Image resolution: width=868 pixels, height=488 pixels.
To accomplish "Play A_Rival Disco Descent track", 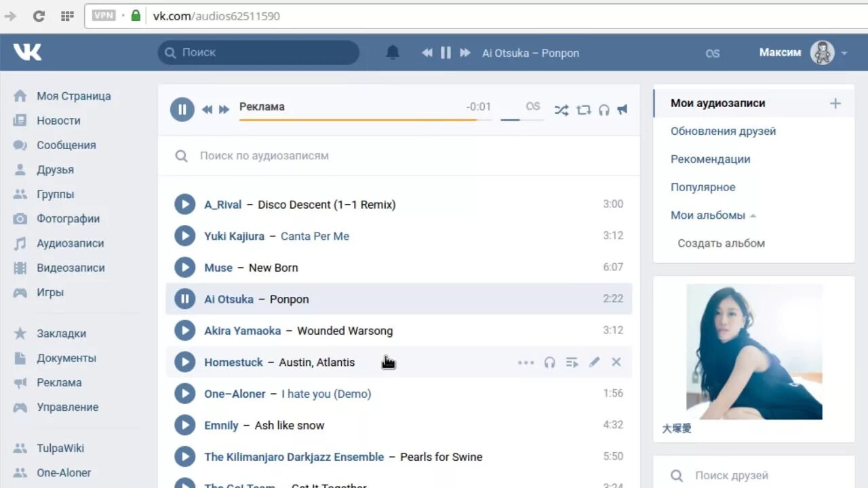I will 184,204.
